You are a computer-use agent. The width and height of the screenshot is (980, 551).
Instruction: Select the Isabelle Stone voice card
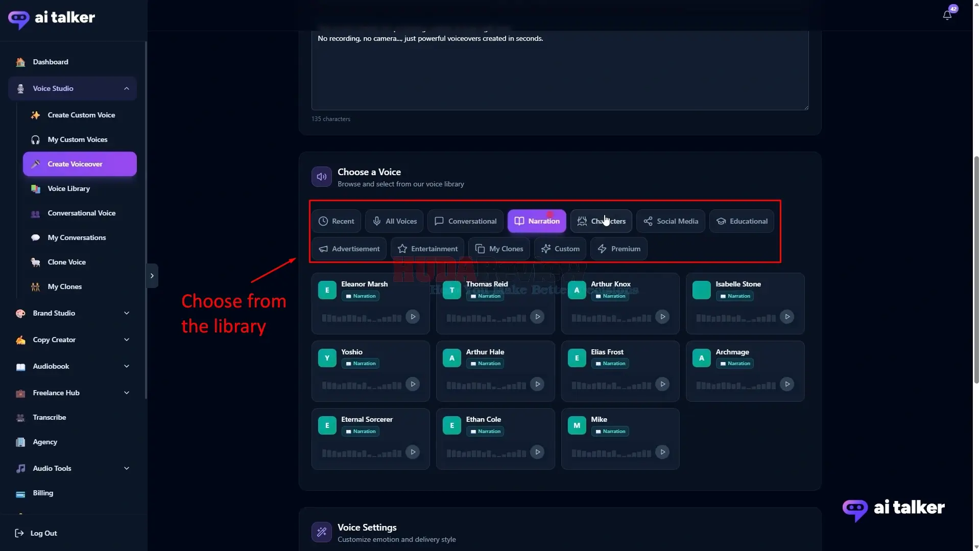click(x=745, y=303)
